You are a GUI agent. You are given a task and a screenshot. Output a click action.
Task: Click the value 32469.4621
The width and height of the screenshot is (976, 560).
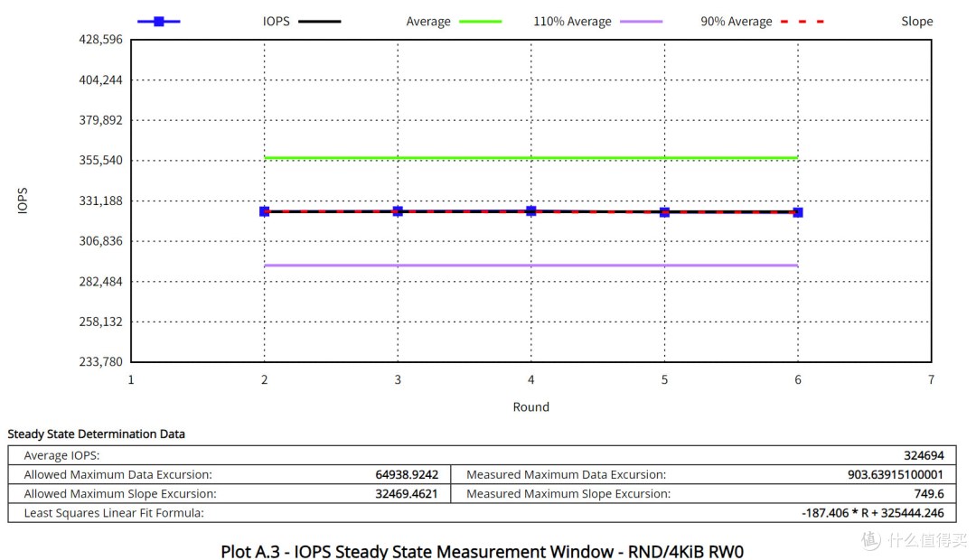(x=407, y=494)
